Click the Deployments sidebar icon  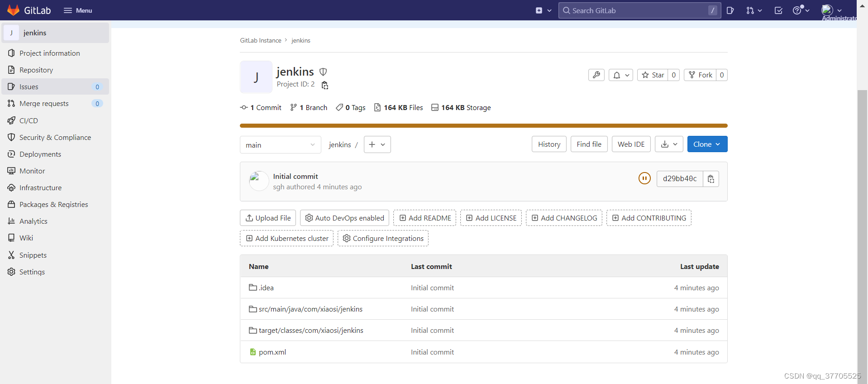pyautogui.click(x=11, y=154)
